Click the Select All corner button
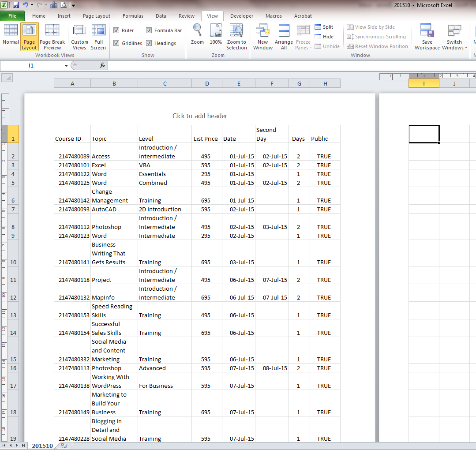 7,78
